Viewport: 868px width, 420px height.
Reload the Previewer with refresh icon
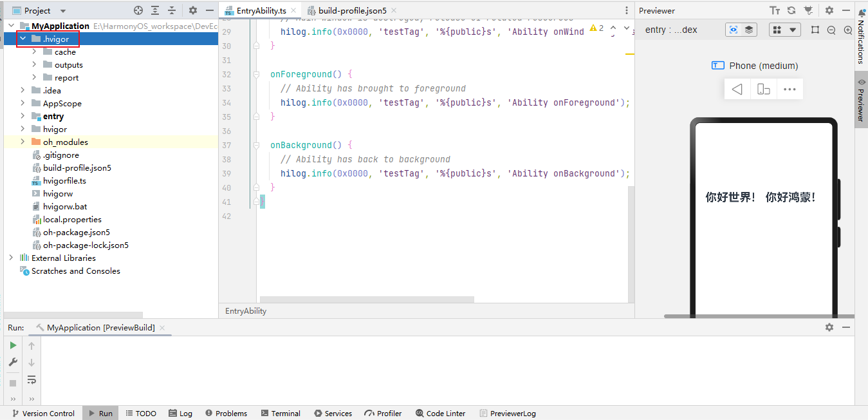791,10
